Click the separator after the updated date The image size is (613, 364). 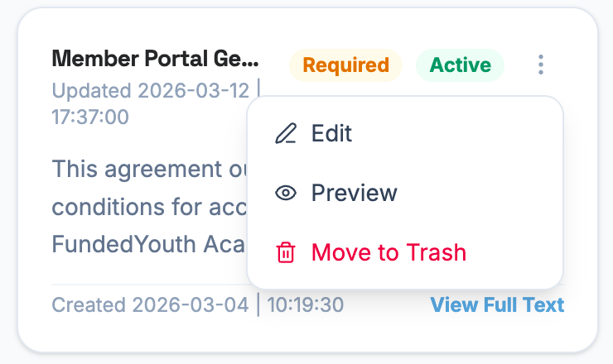coord(258,88)
